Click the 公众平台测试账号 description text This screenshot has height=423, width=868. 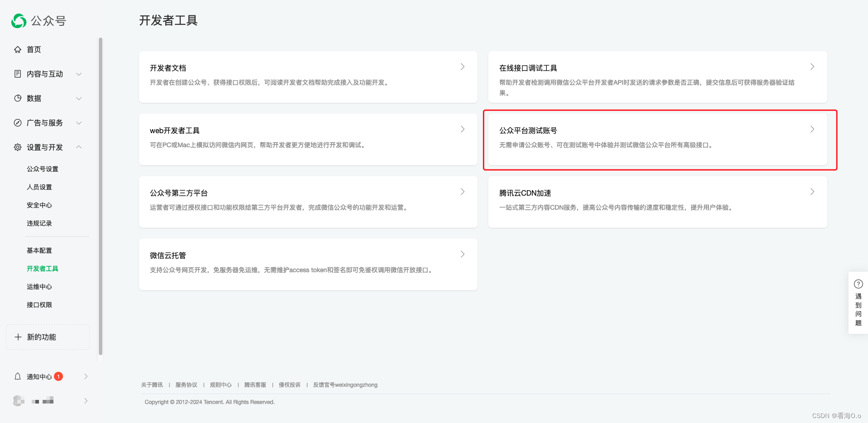tap(607, 145)
